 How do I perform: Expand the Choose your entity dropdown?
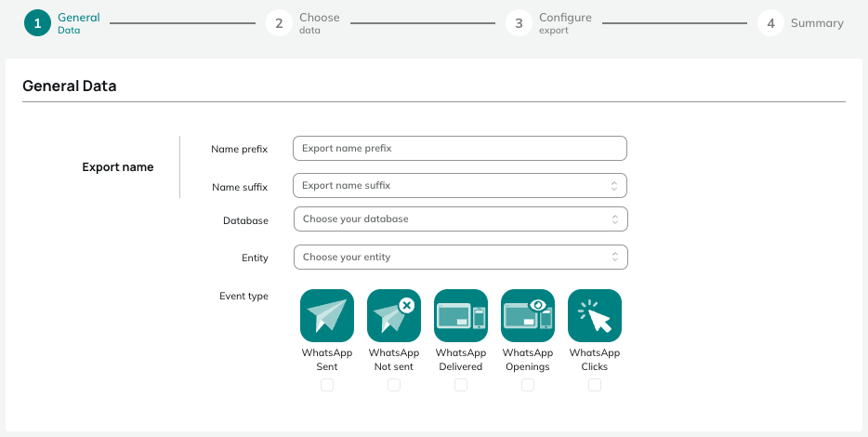click(461, 257)
